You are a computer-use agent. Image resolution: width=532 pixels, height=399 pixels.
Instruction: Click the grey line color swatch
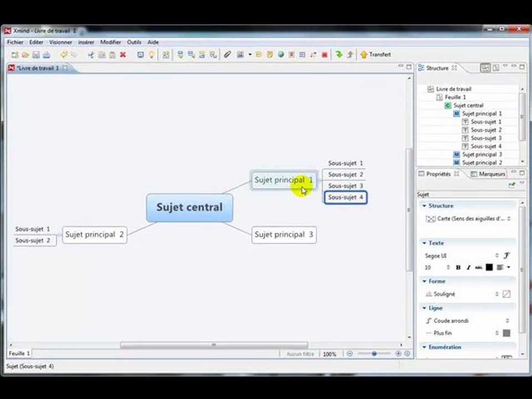click(x=506, y=333)
